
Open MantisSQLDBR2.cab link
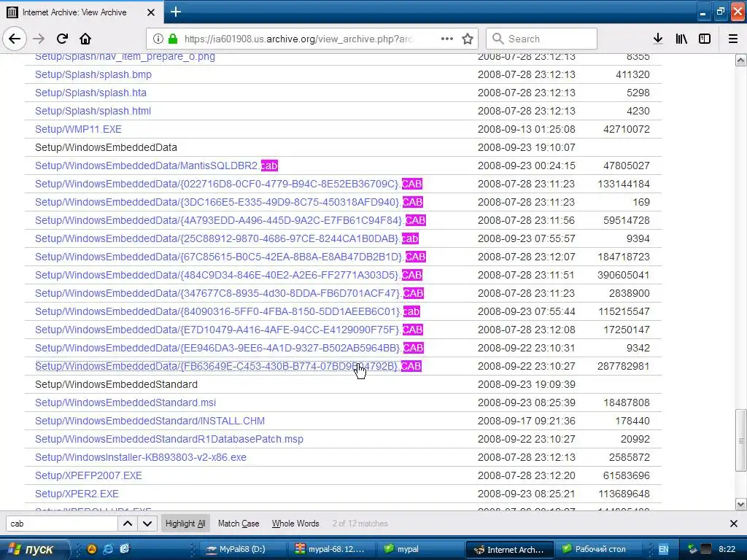coord(156,166)
